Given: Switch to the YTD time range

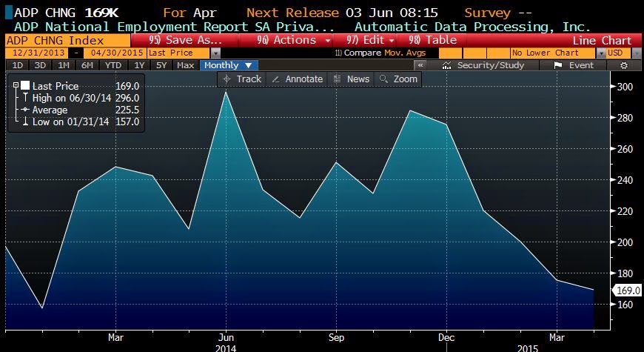Looking at the screenshot, I should coord(113,65).
